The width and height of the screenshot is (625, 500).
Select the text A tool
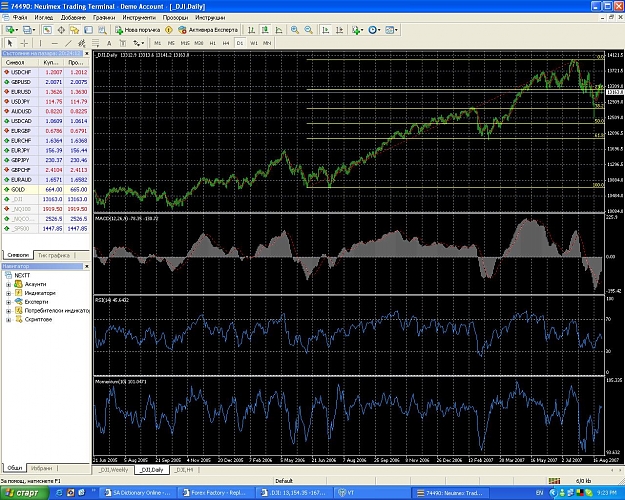pos(109,43)
